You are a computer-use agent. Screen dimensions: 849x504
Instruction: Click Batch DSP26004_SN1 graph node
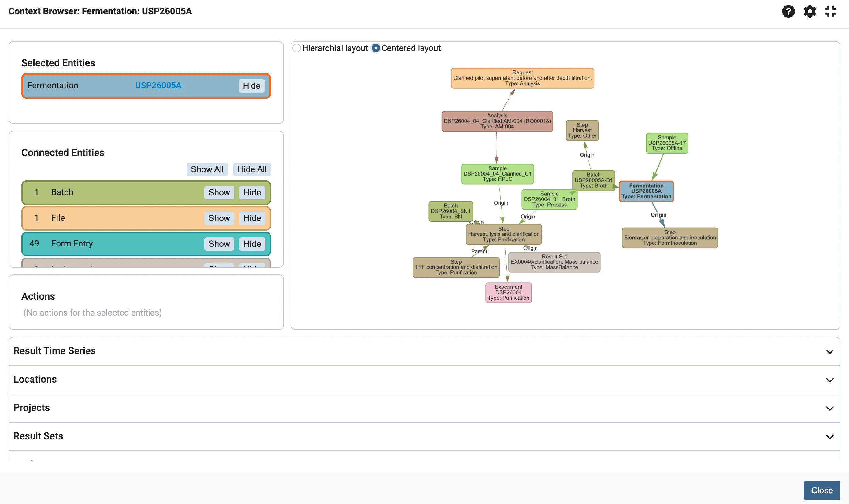click(450, 211)
